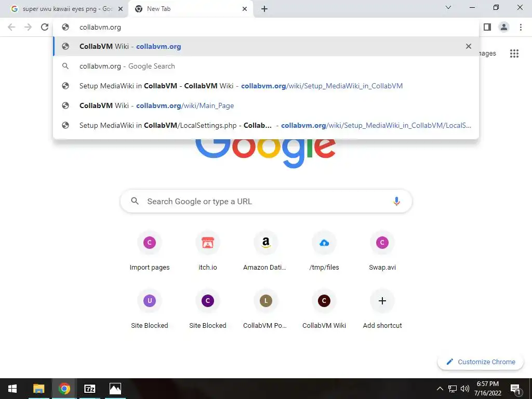
Task: Pick the Setup_MediaWiki_in_CollabVM suggestion
Action: (266, 86)
